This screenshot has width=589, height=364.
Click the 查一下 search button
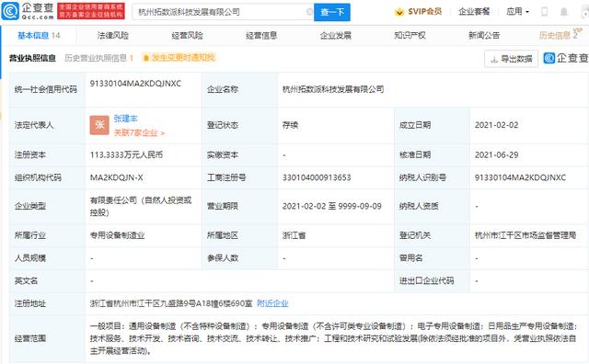332,12
